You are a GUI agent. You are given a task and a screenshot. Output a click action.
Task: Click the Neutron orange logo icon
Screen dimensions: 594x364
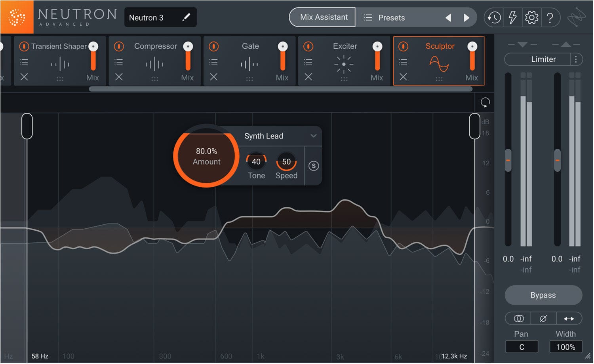tap(17, 17)
